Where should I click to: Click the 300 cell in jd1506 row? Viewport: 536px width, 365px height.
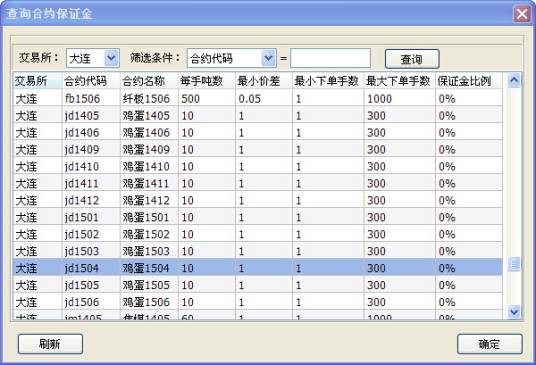click(x=400, y=302)
